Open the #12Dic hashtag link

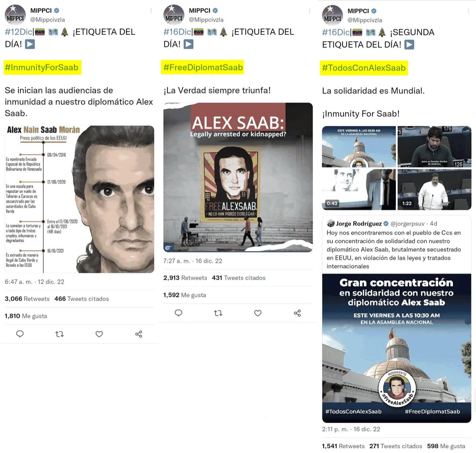18,32
